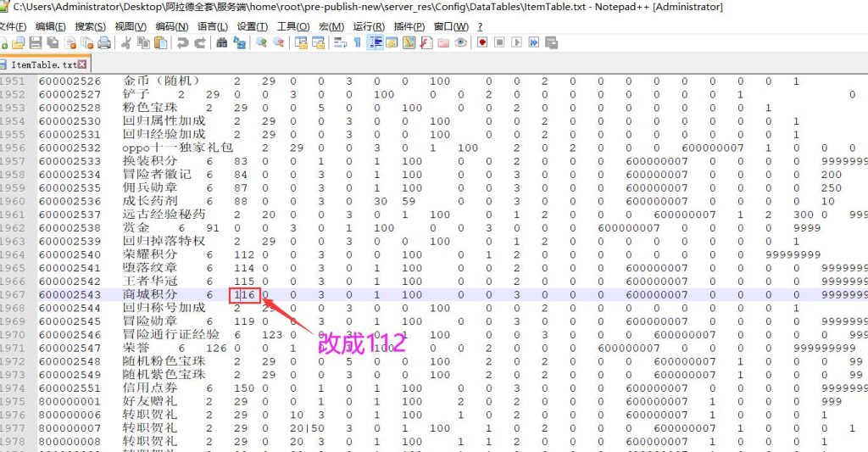
Task: Toggle the indent guide toolbar icon
Action: tap(376, 42)
